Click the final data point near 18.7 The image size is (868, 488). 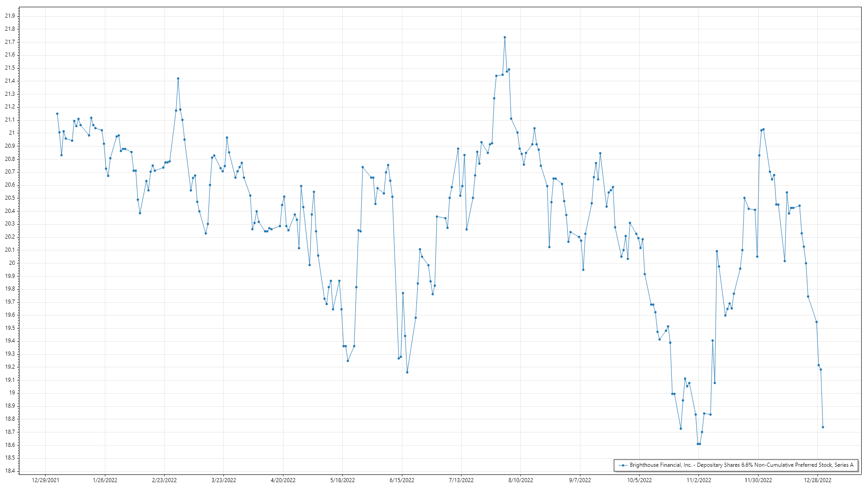[823, 427]
